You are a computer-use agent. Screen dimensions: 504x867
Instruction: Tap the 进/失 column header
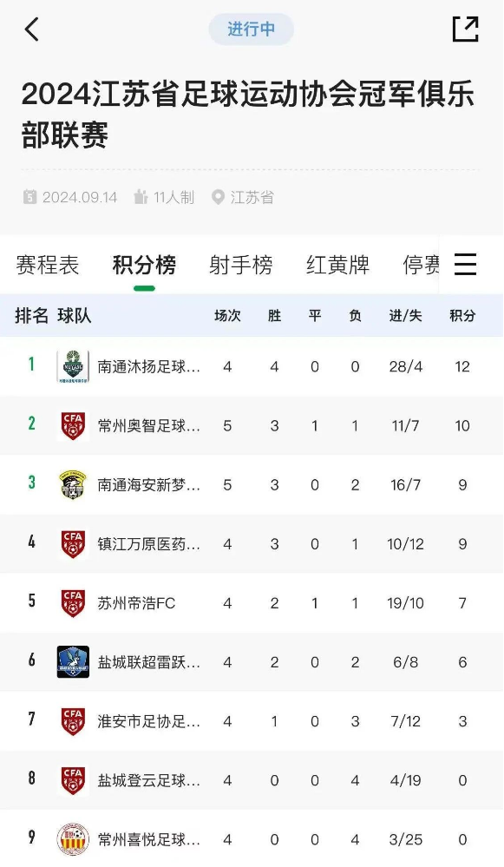(x=406, y=316)
